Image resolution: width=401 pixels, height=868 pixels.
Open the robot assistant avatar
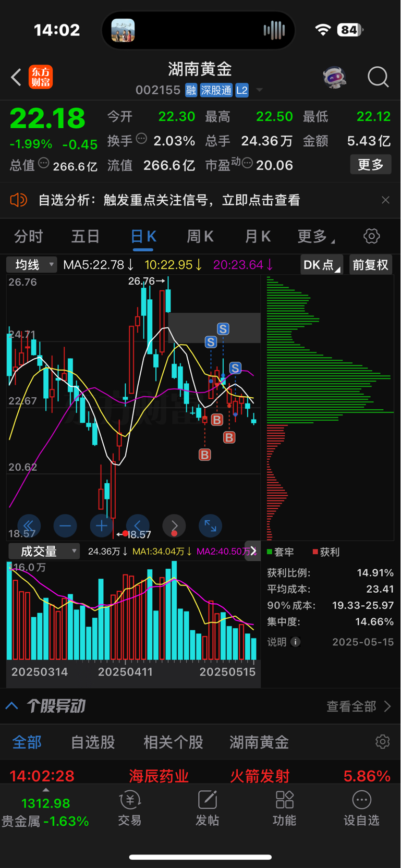click(x=334, y=77)
